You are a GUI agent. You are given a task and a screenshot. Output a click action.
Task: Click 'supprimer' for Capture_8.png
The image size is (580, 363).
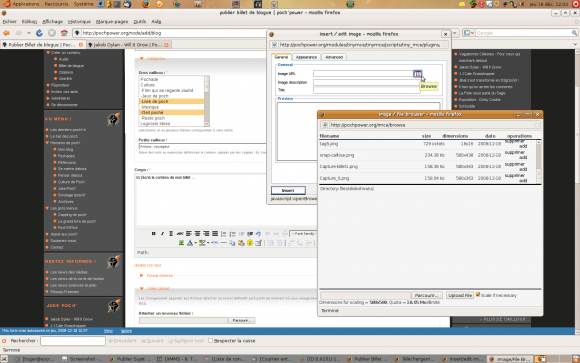515,175
